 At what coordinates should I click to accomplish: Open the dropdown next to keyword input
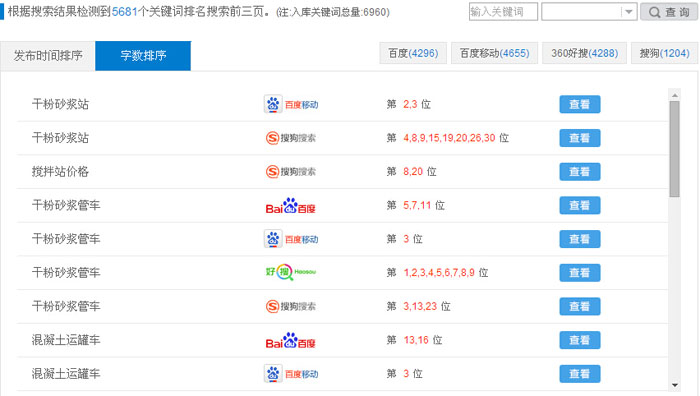629,12
